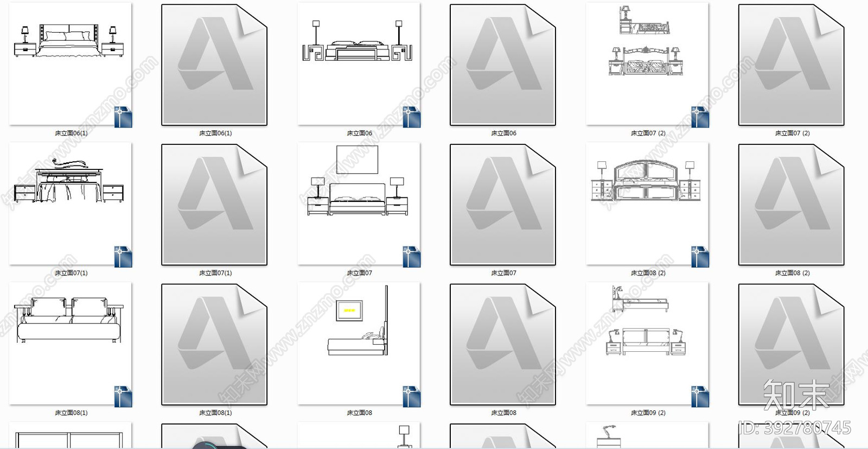This screenshot has width=868, height=449.
Task: Click the 床立面06(1) filename under the bed drawing
Action: [71, 133]
